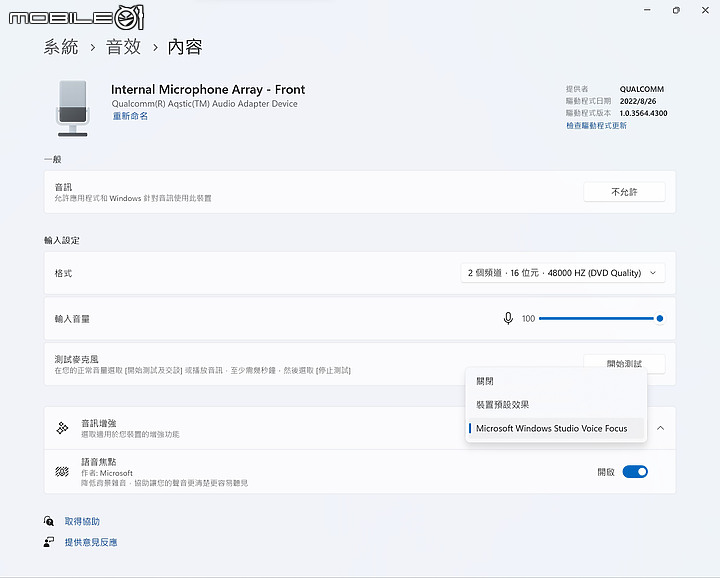720x578 pixels.
Task: Choose Microsoft Windows Studio Voice Focus option
Action: [556, 428]
